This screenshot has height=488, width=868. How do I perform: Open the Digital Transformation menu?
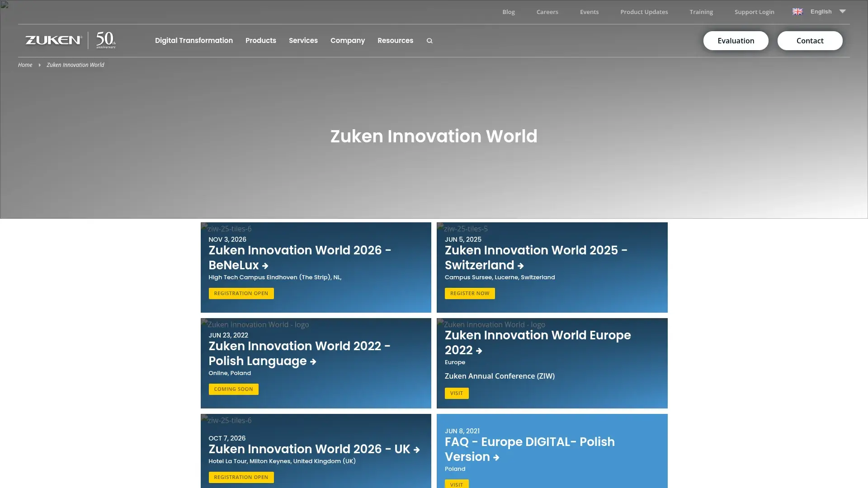click(x=194, y=41)
